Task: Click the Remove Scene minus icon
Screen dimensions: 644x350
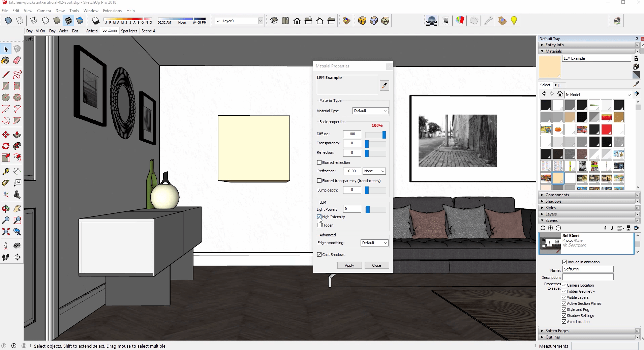Action: coord(558,228)
